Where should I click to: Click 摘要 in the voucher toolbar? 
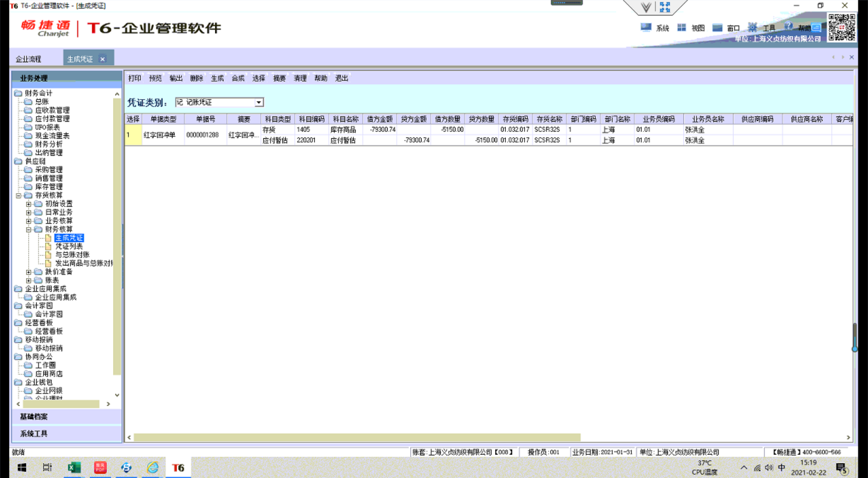280,78
